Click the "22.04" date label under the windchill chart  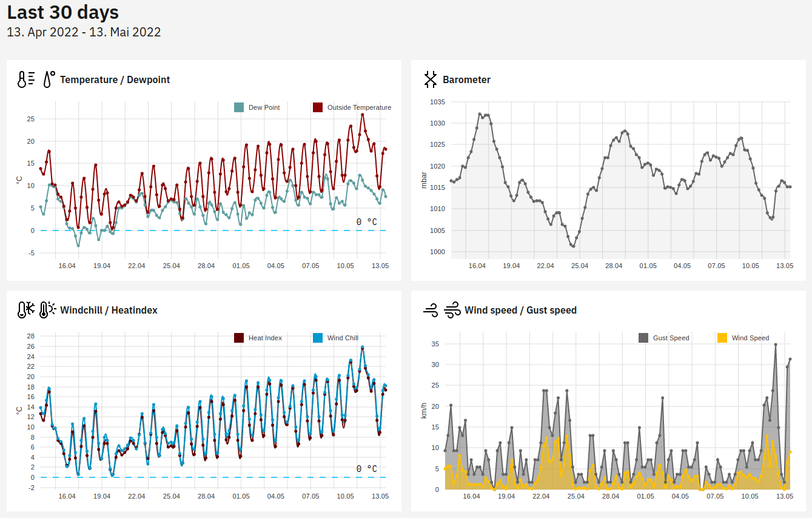click(x=136, y=496)
